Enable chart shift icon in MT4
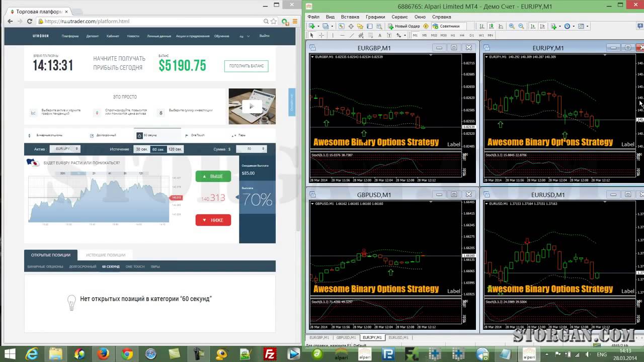 coord(542,26)
